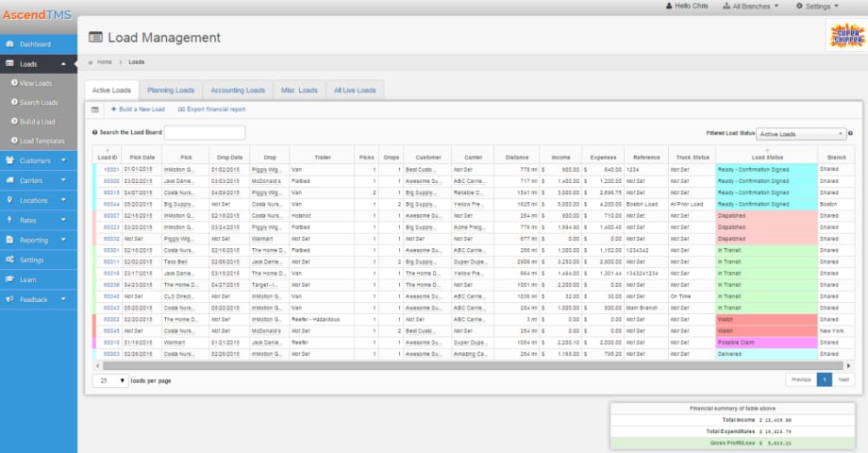The width and height of the screenshot is (868, 453).
Task: Click the Reporting document icon
Action: (x=9, y=240)
